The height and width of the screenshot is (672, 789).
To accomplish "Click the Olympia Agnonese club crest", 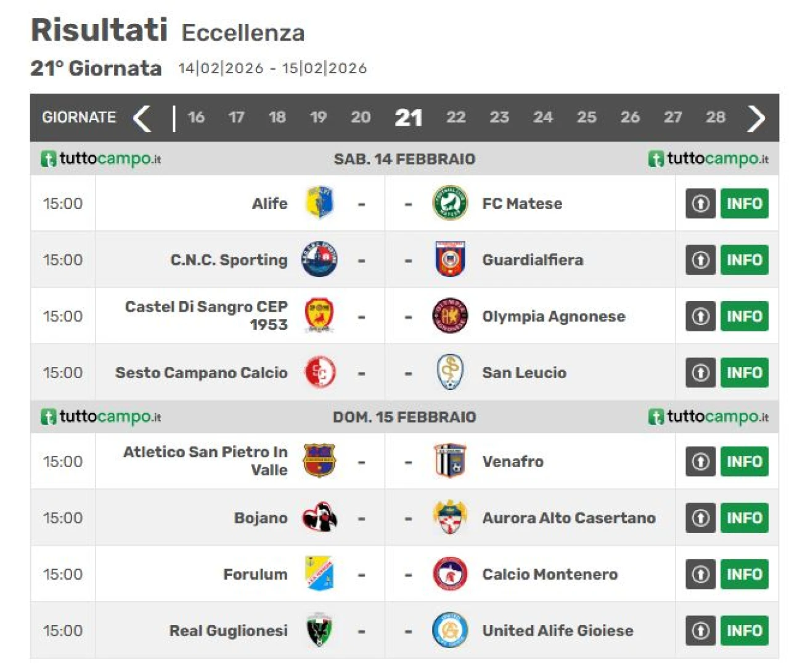I will pos(450,316).
